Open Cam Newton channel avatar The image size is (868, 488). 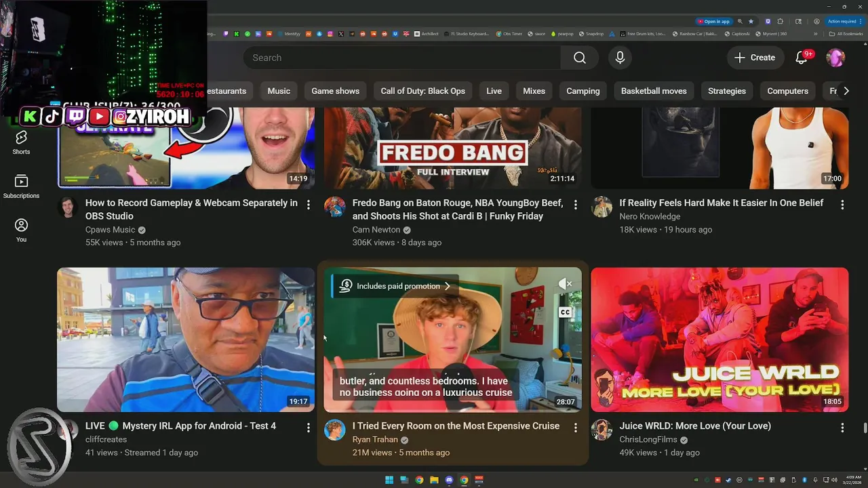335,207
